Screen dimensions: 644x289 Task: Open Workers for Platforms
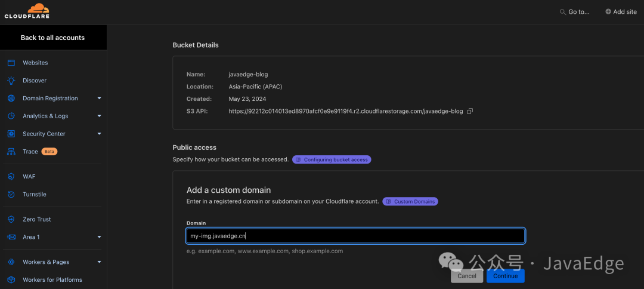54,279
